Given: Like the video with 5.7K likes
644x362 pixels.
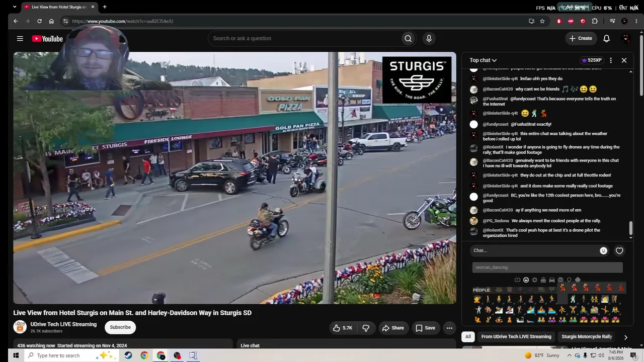Looking at the screenshot, I should tap(342, 328).
